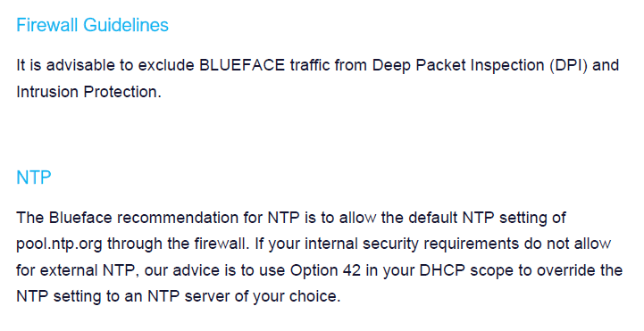Click the abbreviation (DPI)
Screen dimensions: 644x331
pyautogui.click(x=568, y=66)
